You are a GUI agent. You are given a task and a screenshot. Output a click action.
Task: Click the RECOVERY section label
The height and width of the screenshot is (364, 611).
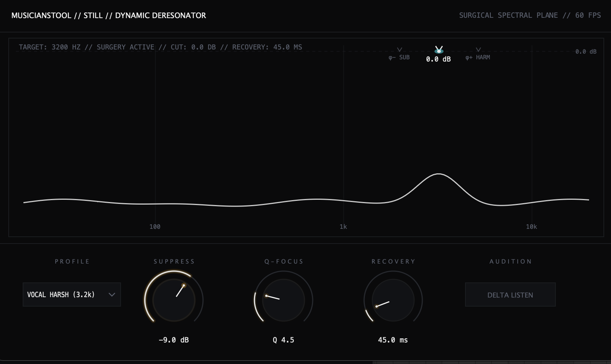click(x=393, y=261)
